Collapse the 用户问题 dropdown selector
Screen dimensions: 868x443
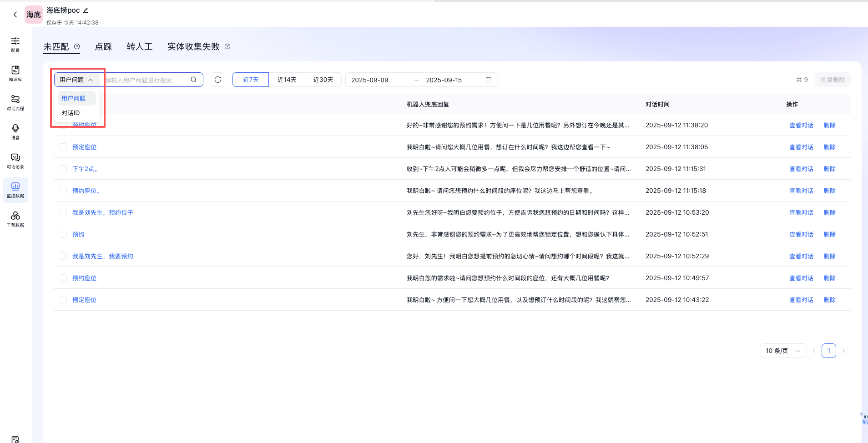(x=76, y=79)
